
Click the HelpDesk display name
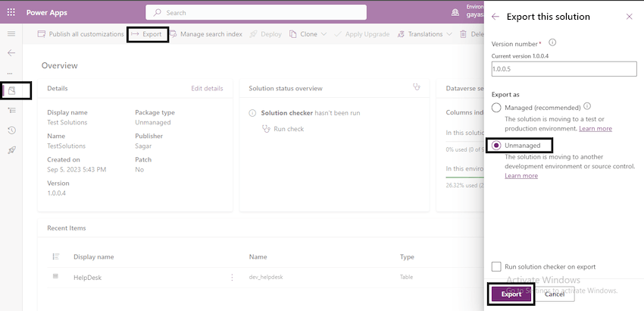[x=87, y=278]
